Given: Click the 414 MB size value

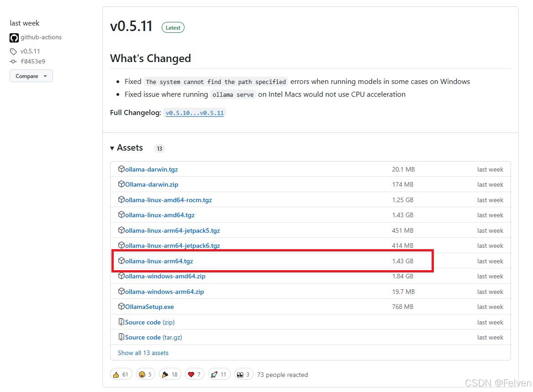Looking at the screenshot, I should point(402,245).
